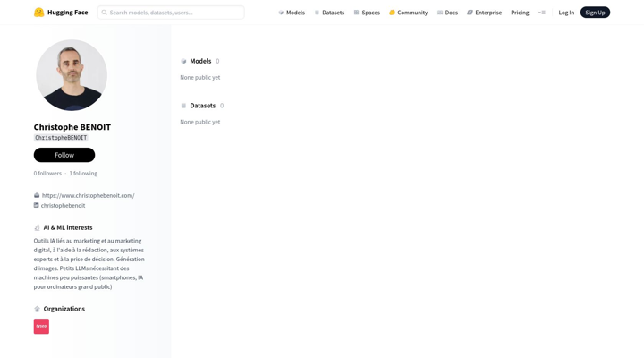The image size is (644, 358).
Task: Open the Docs menu item
Action: [x=447, y=13]
